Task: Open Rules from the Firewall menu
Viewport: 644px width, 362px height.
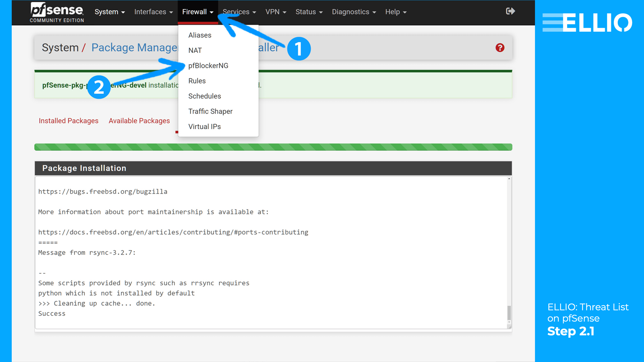Action: tap(197, 81)
